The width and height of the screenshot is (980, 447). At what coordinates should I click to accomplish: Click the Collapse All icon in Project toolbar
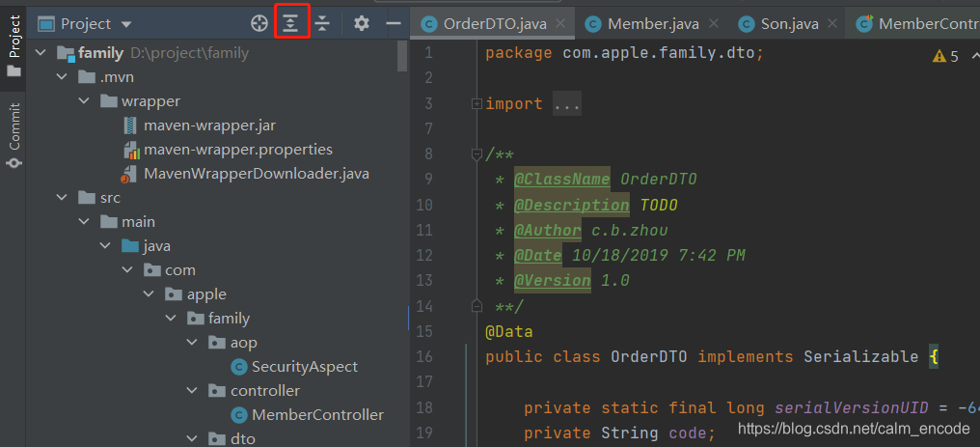322,24
